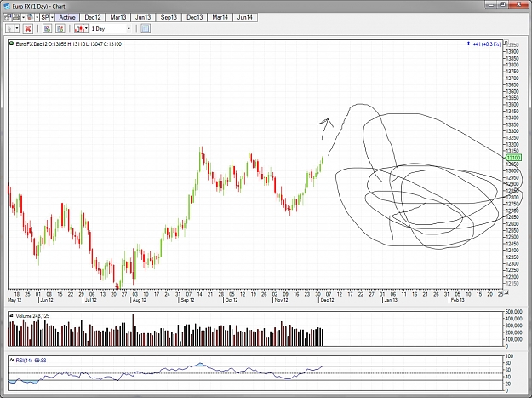Viewport: 532px width, 398px height.
Task: Click the RSI(14) 69.88 label
Action: [x=31, y=360]
